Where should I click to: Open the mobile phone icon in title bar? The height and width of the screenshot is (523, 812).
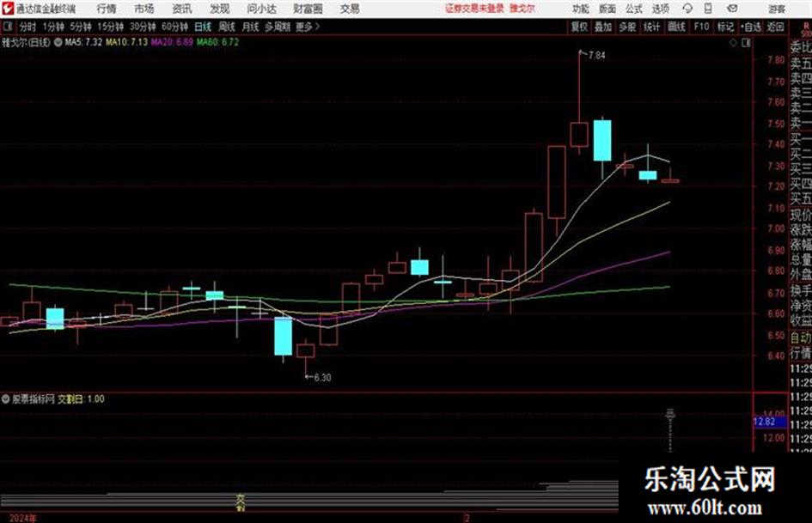(x=708, y=9)
